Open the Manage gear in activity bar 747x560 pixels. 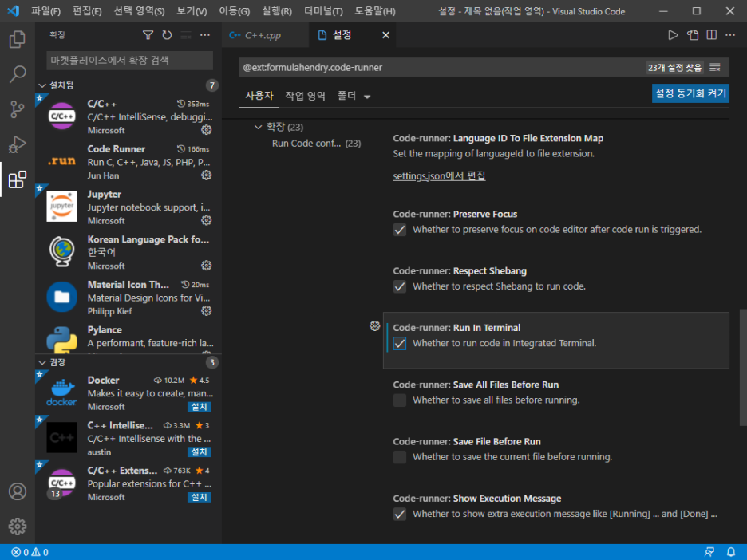point(17,526)
